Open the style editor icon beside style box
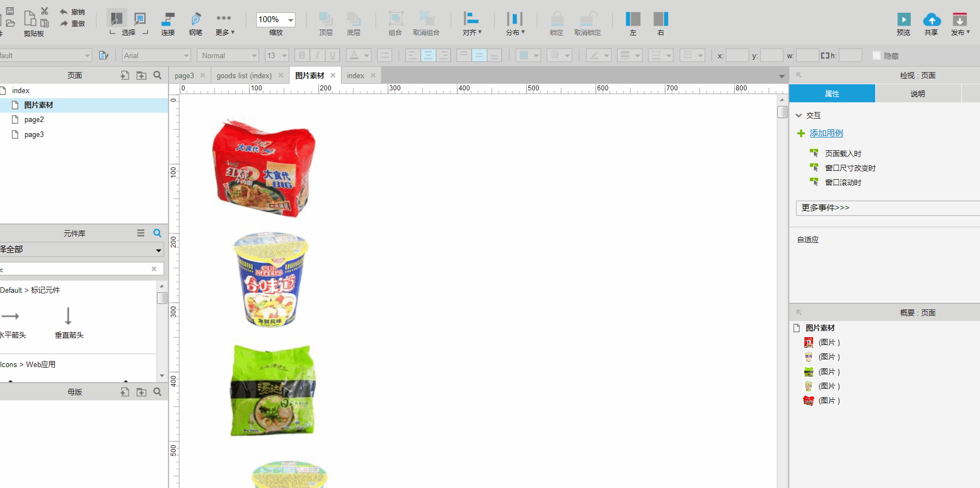Image resolution: width=980 pixels, height=488 pixels. click(x=104, y=55)
